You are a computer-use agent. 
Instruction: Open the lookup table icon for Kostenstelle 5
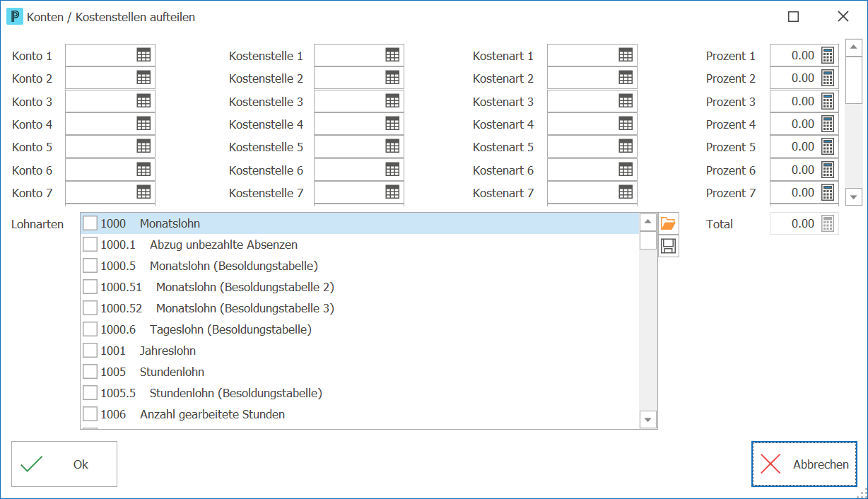tap(392, 146)
